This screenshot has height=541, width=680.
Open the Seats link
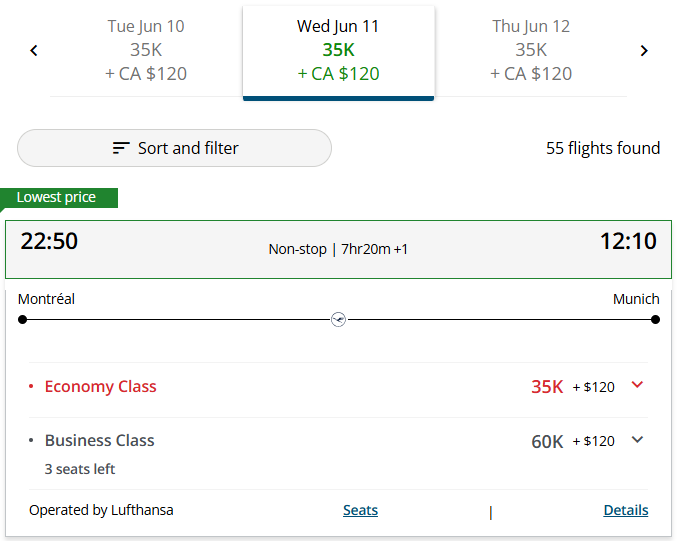360,510
